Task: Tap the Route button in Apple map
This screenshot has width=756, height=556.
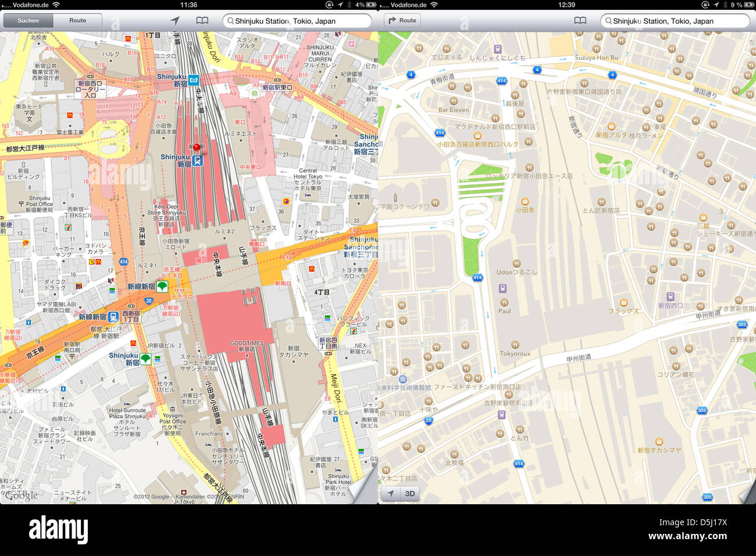Action: point(402,20)
